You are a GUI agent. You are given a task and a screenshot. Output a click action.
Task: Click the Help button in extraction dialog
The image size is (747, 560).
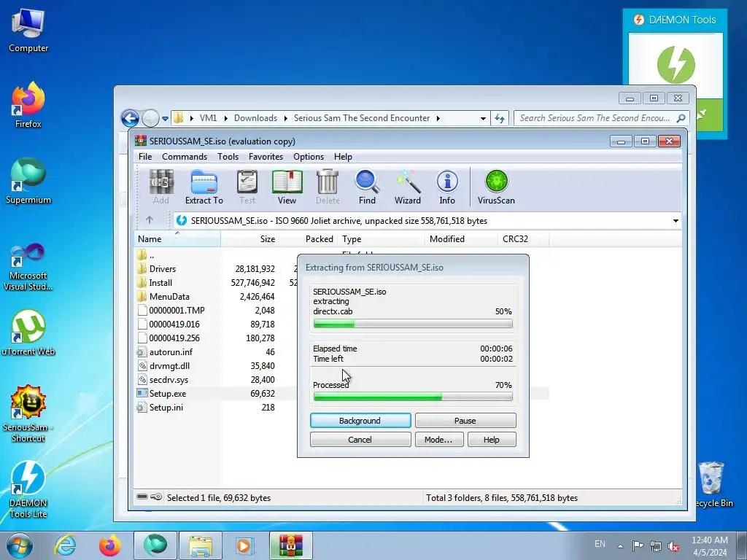491,440
